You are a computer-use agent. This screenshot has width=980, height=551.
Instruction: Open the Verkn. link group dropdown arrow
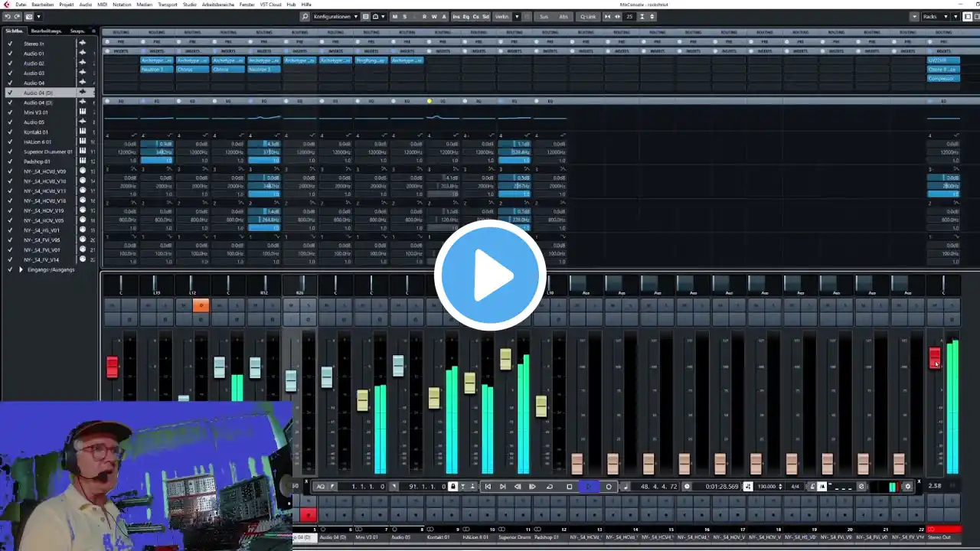[517, 16]
